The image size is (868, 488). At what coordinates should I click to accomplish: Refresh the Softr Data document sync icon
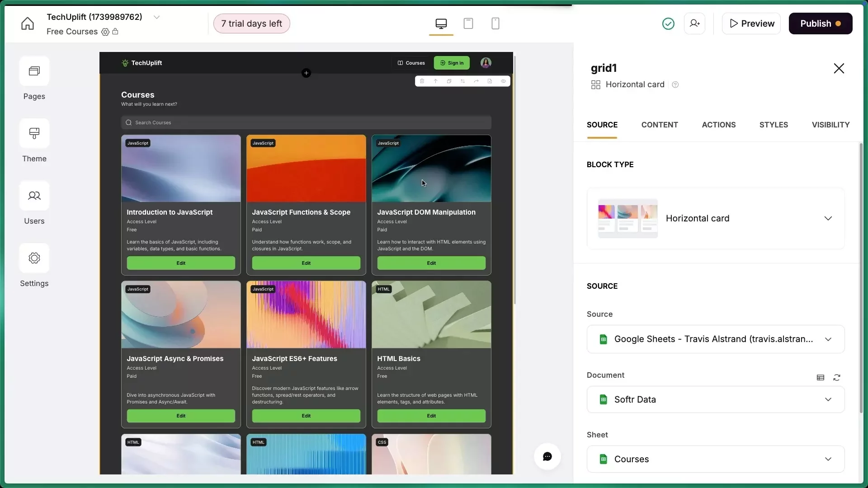pos(837,377)
